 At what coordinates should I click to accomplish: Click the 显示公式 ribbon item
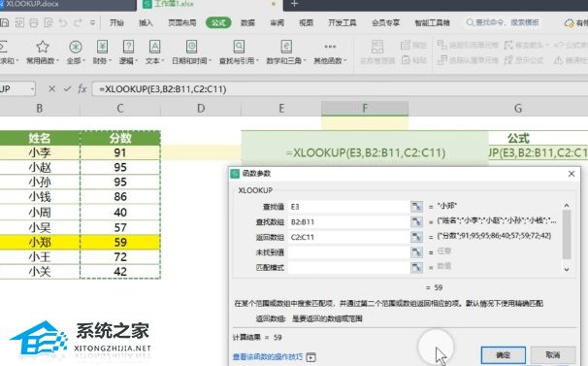pyautogui.click(x=524, y=60)
